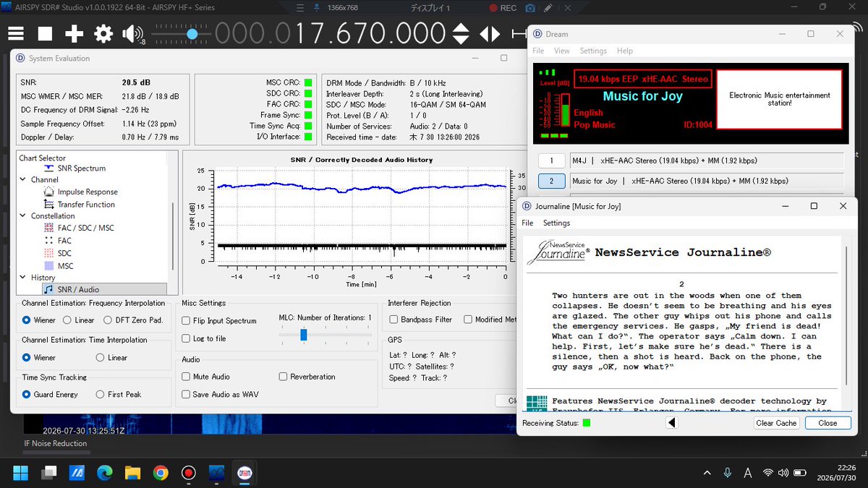Click the plus icon to add a new slice

pyautogui.click(x=75, y=34)
